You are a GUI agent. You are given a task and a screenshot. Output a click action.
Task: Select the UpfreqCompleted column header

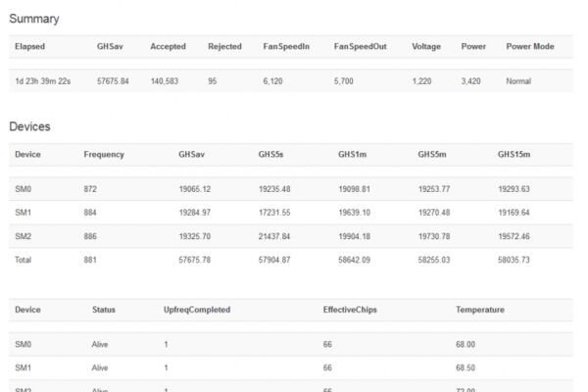click(x=197, y=310)
